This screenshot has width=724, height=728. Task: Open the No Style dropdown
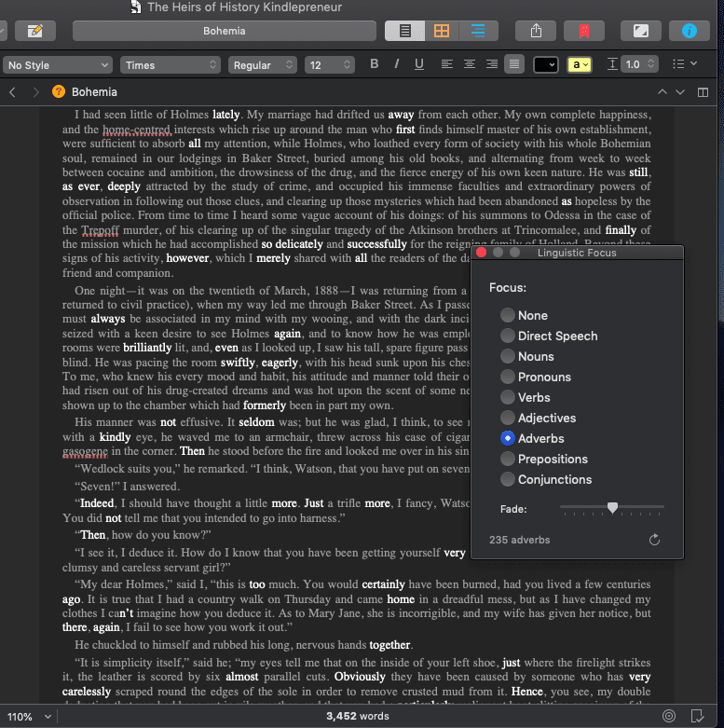[x=58, y=65]
